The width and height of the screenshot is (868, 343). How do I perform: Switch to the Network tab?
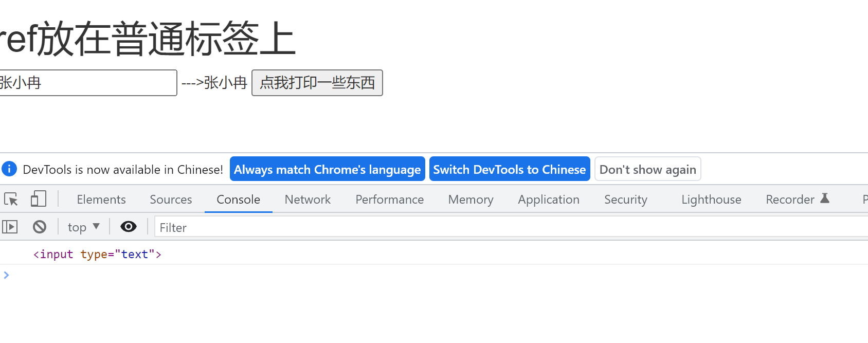pos(308,200)
